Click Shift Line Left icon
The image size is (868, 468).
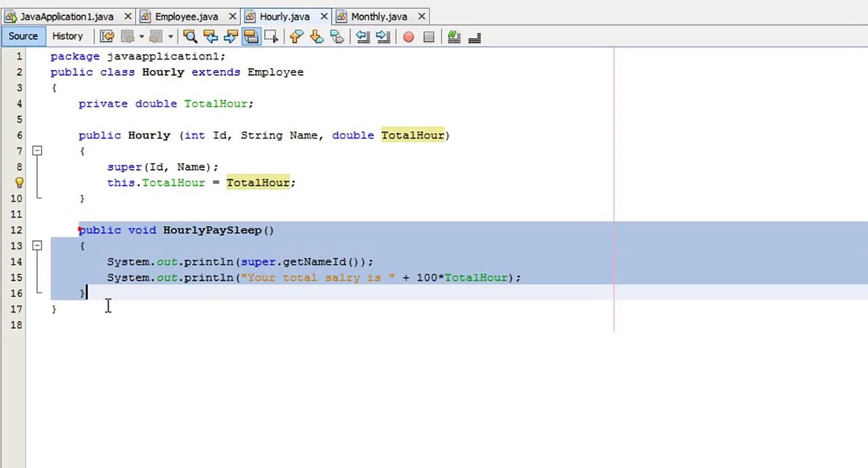[x=363, y=36]
